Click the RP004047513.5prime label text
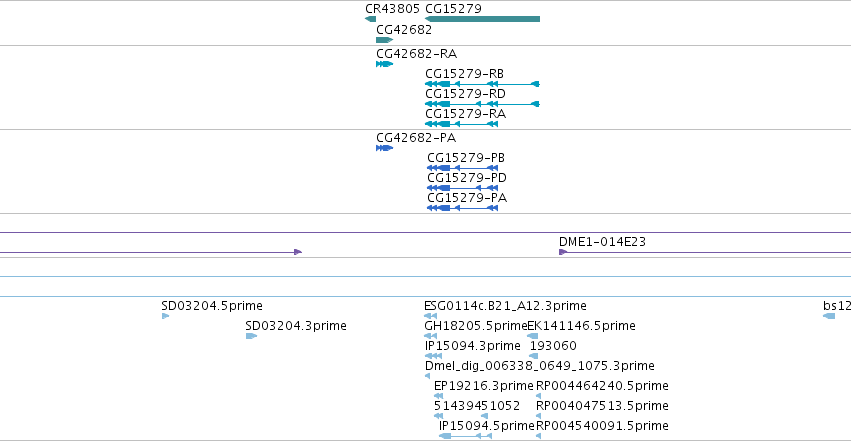 [602, 406]
